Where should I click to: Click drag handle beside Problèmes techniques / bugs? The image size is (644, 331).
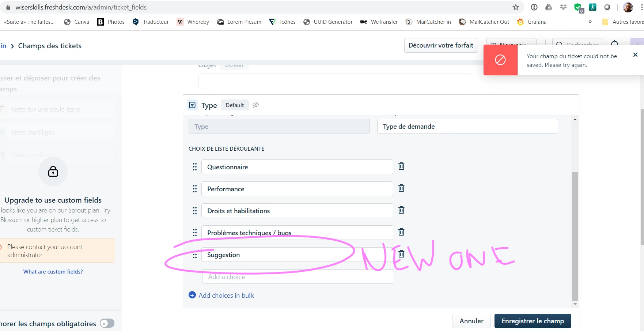(195, 233)
